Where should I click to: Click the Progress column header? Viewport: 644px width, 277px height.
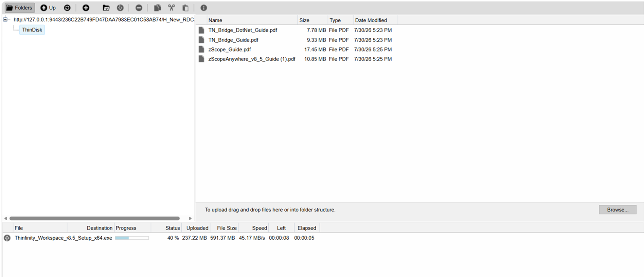click(132, 228)
